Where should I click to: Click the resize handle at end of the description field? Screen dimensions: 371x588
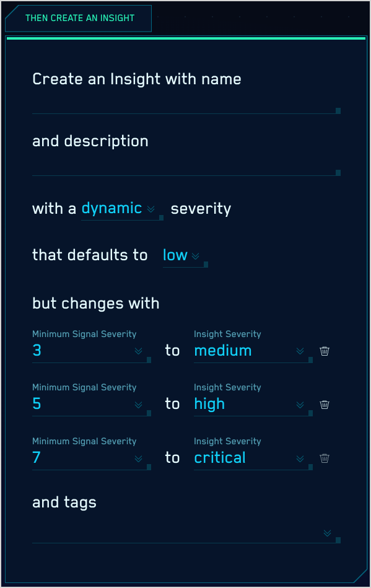click(x=338, y=173)
